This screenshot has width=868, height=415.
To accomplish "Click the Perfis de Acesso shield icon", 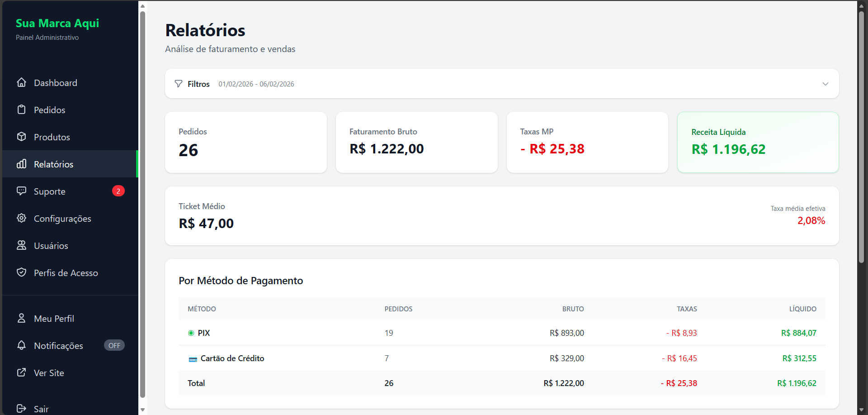I will pos(21,272).
